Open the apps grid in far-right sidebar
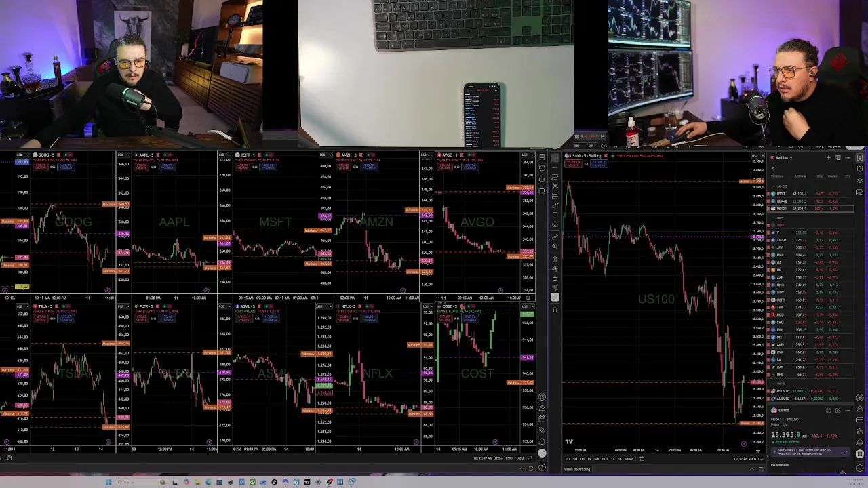This screenshot has height=488, width=868. [x=860, y=454]
